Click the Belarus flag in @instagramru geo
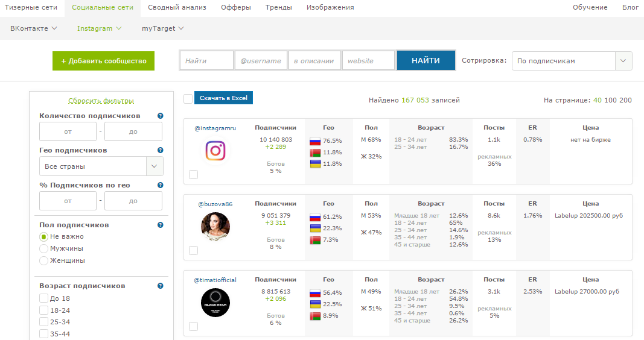This screenshot has width=644, height=340. point(315,153)
